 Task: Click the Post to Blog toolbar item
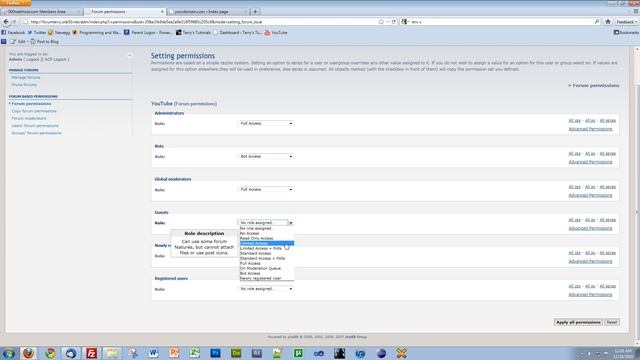click(x=44, y=42)
